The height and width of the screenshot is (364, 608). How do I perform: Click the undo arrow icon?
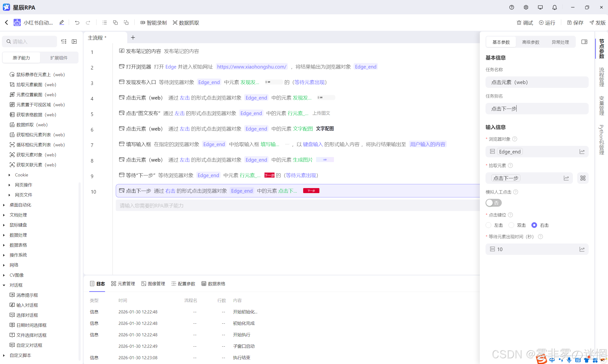click(77, 23)
